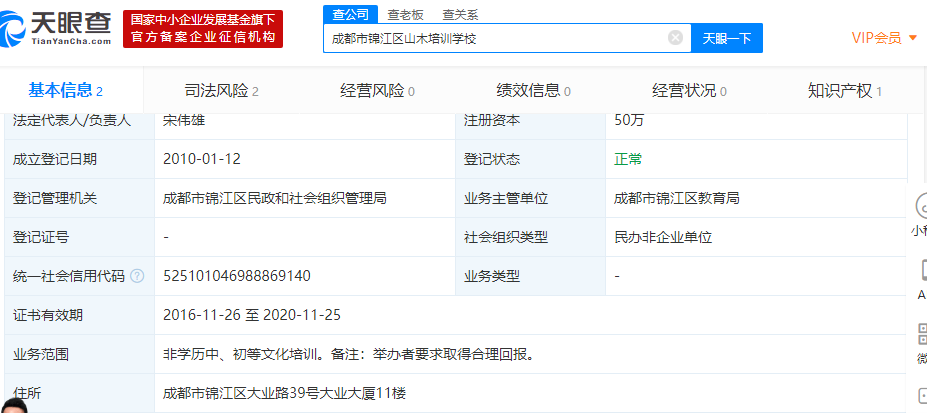The height and width of the screenshot is (413, 927).
Task: Click the 住所 label
Action: point(27,393)
